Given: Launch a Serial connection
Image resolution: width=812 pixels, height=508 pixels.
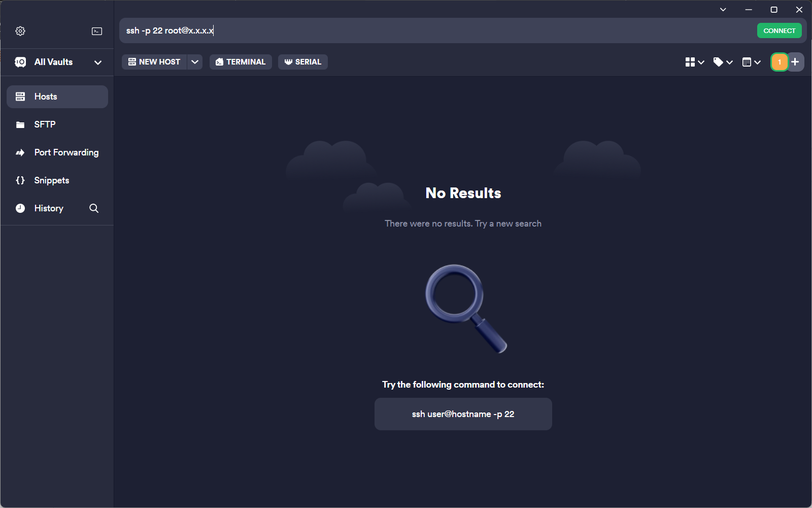Looking at the screenshot, I should tap(302, 62).
